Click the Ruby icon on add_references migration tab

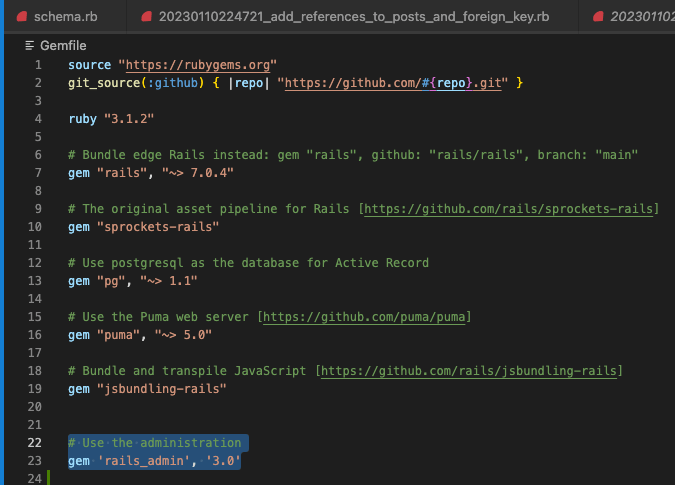tap(146, 16)
